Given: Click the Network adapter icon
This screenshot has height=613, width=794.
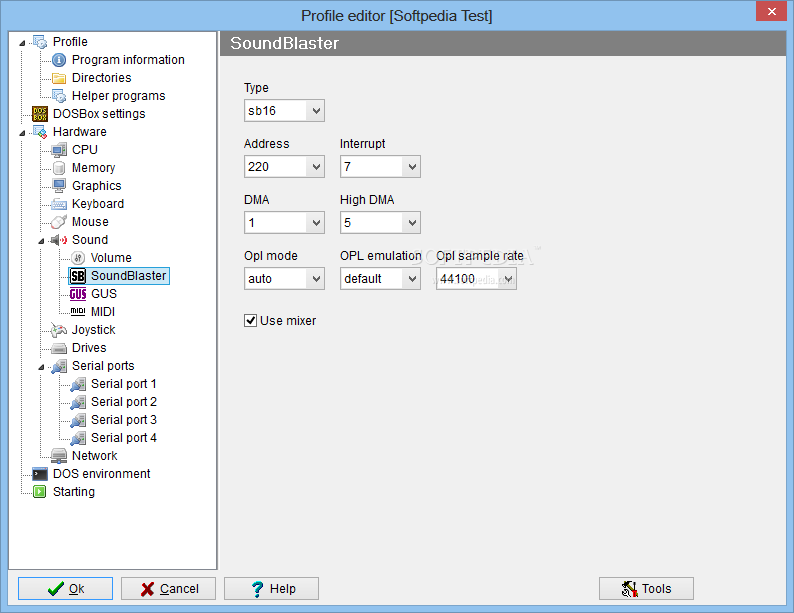Looking at the screenshot, I should [x=59, y=456].
